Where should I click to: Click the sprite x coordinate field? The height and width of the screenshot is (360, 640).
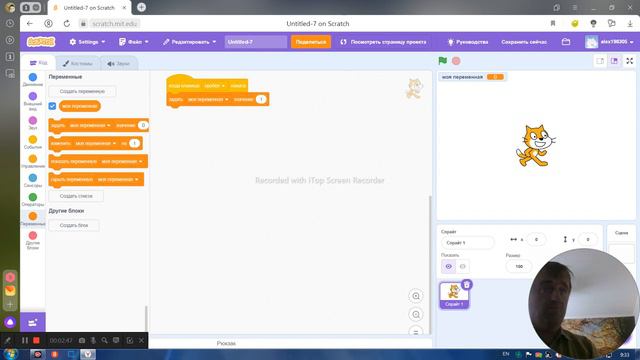tap(536, 240)
